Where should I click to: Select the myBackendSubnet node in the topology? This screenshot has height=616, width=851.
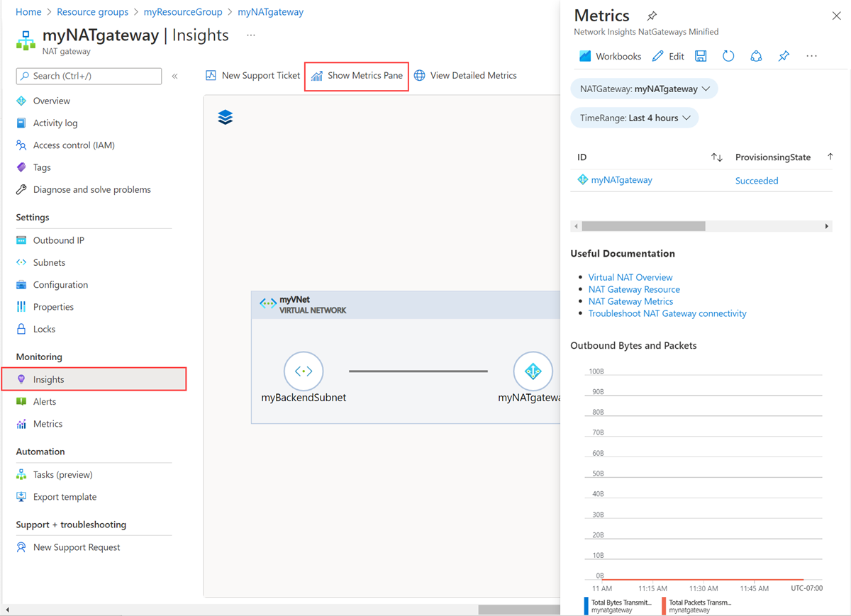[x=304, y=371]
